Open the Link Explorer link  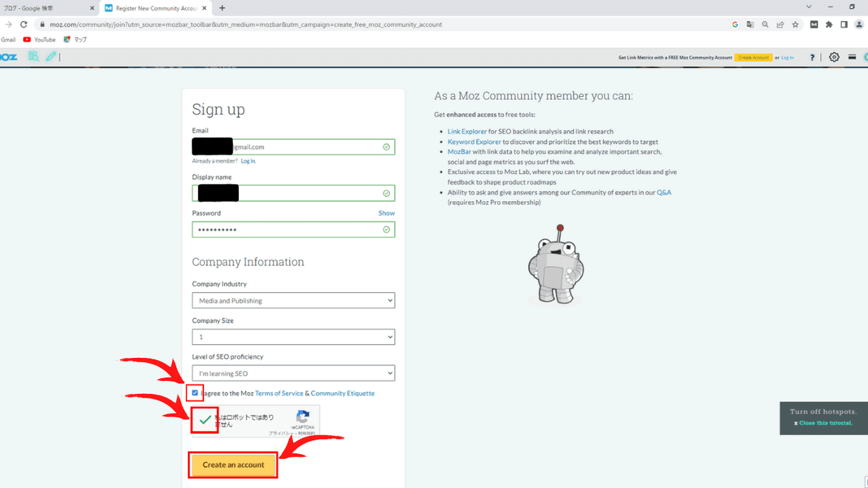tap(467, 132)
